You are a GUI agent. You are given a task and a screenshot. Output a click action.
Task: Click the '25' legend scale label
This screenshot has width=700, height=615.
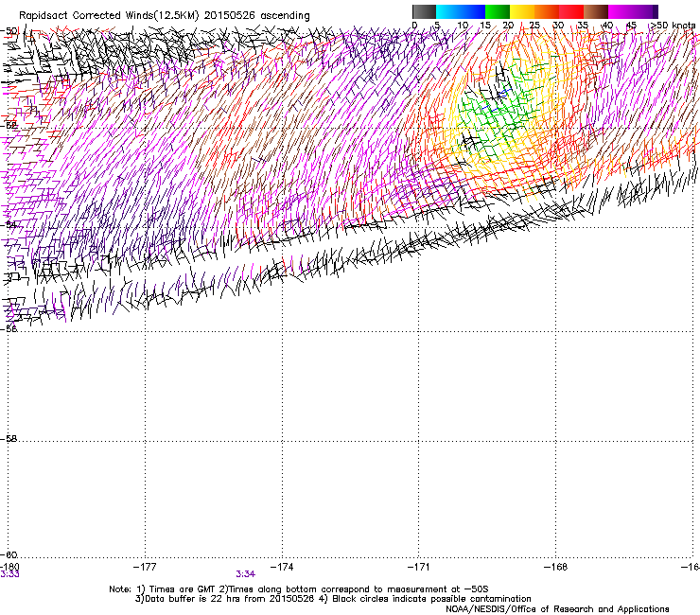click(x=534, y=25)
